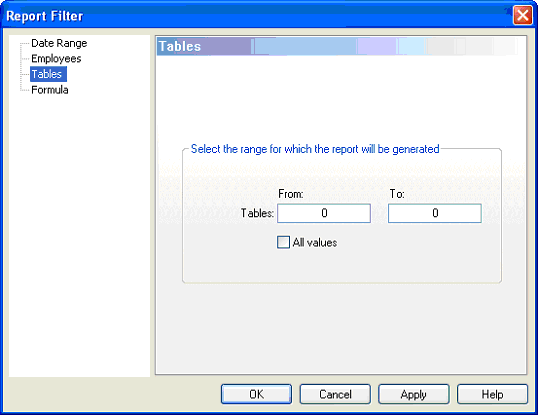538x415 pixels.
Task: Select Date Range in the filter tree
Action: click(59, 43)
